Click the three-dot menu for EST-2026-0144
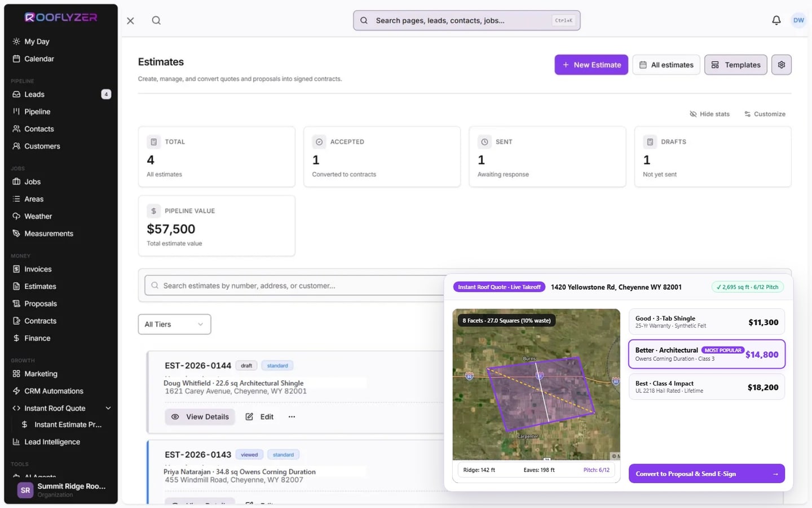Viewport: 812px width, 508px height. (x=292, y=417)
